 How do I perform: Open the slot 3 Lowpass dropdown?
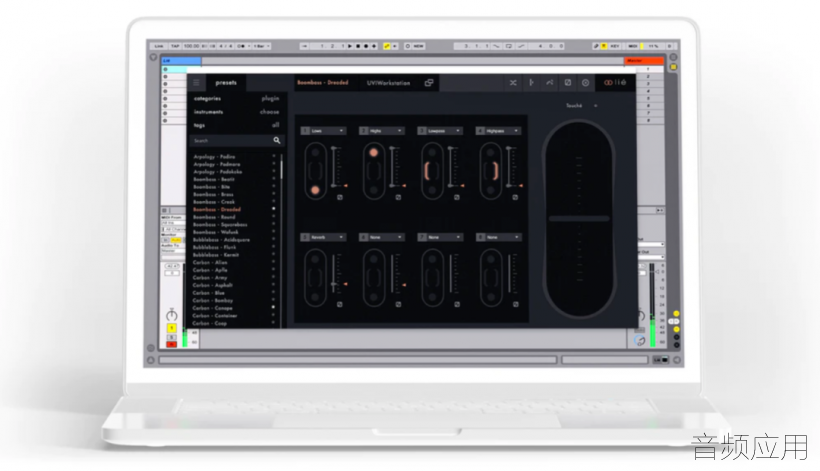440,131
